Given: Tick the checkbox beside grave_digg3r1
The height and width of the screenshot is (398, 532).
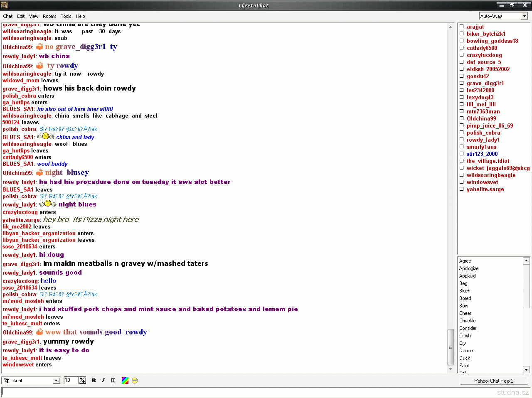Looking at the screenshot, I should pyautogui.click(x=461, y=83).
